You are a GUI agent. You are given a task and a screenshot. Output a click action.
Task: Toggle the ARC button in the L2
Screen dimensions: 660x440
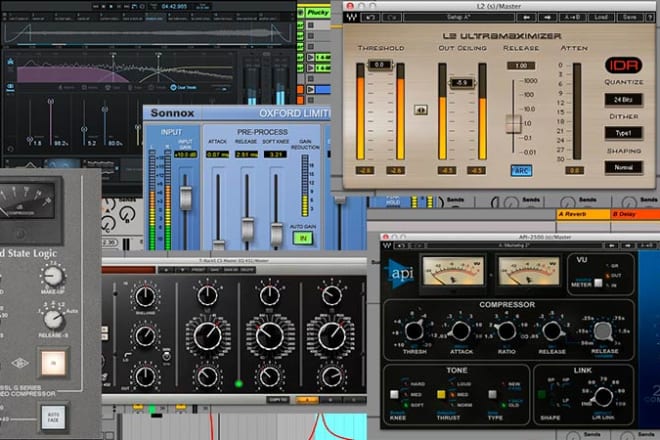point(521,171)
